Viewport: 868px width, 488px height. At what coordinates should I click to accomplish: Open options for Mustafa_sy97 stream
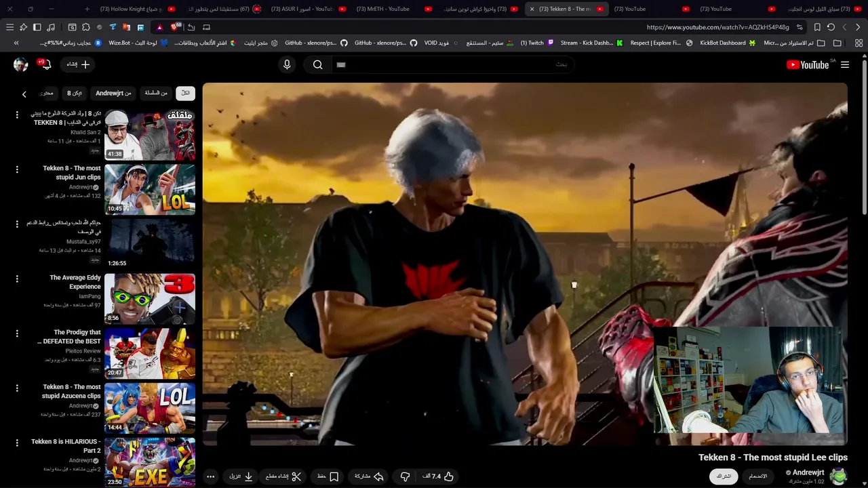(x=17, y=224)
